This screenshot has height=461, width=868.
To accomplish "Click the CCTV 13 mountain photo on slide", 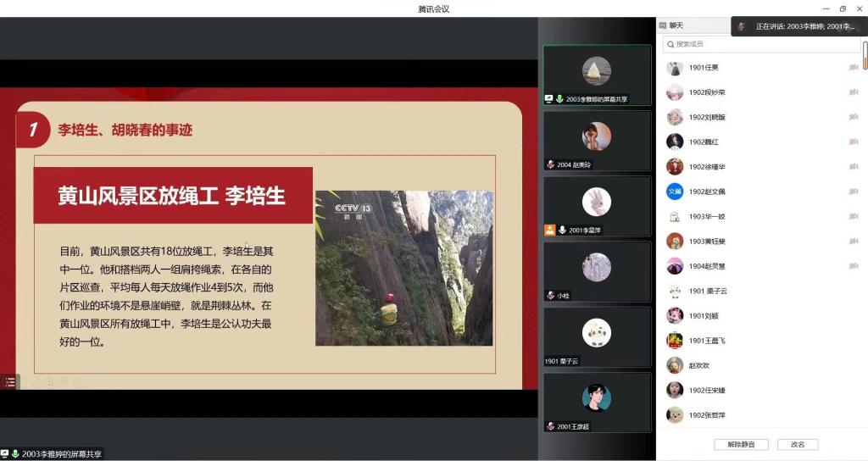I will [x=403, y=268].
